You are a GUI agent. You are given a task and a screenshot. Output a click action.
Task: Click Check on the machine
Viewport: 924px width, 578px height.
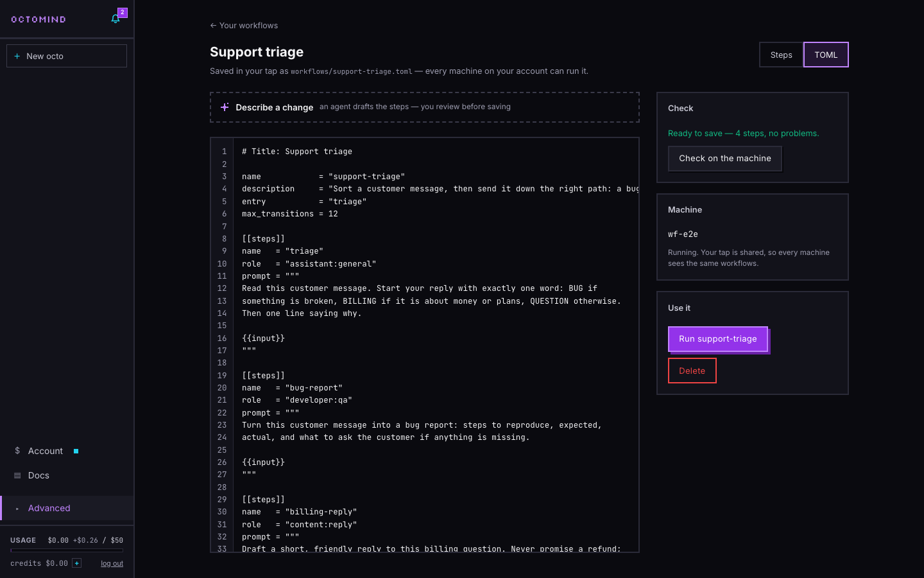click(x=725, y=159)
